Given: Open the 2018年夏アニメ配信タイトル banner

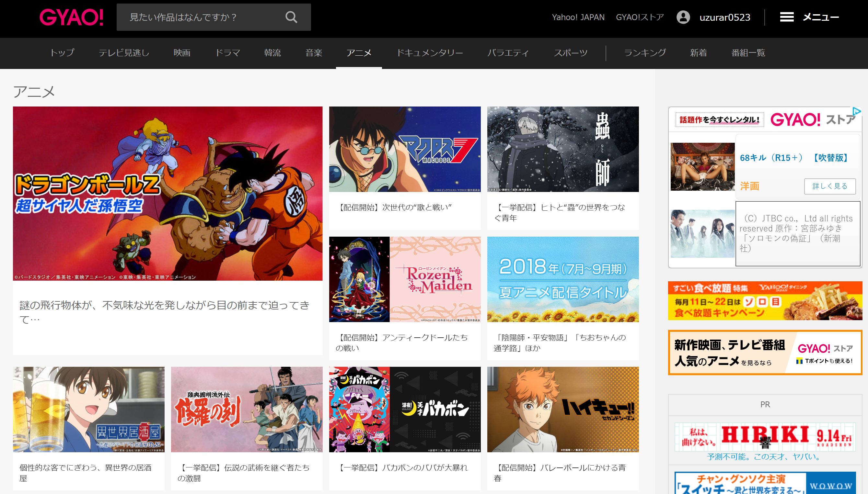Looking at the screenshot, I should pyautogui.click(x=563, y=279).
